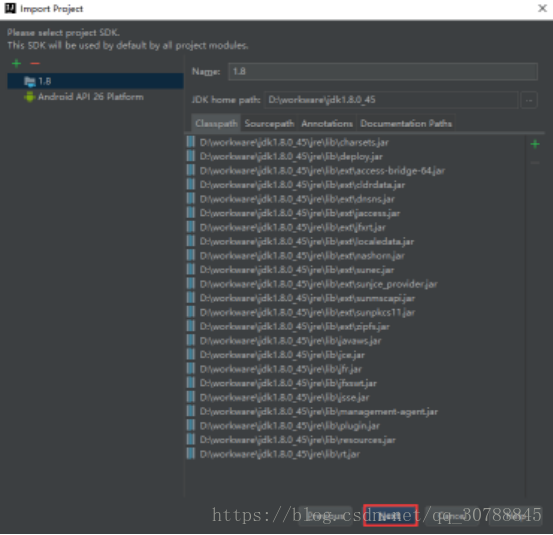Go back with the Previous button
This screenshot has width=553, height=535.
pos(326,516)
